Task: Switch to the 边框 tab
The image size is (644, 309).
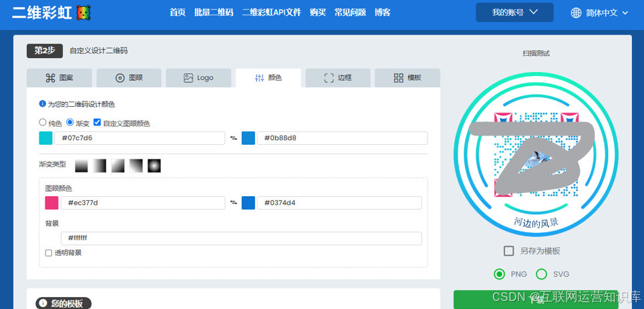Action: (x=338, y=78)
